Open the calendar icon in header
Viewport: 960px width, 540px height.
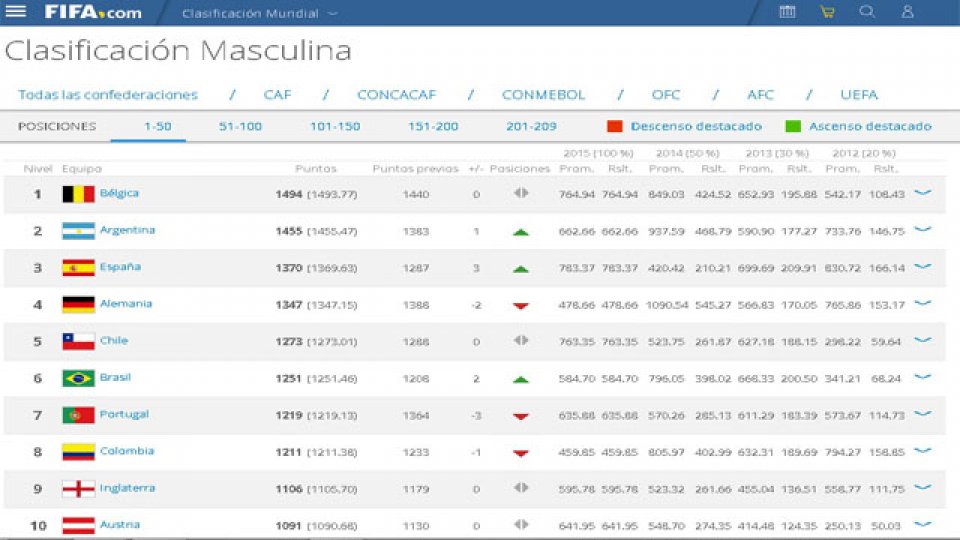(x=787, y=12)
